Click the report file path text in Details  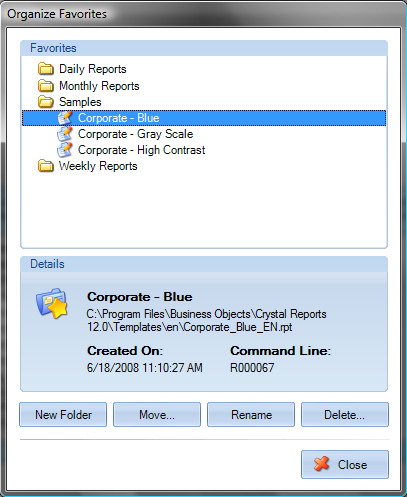tap(207, 320)
